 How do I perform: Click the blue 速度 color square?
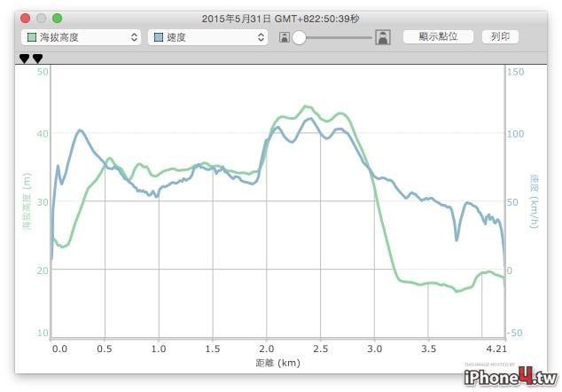[158, 37]
